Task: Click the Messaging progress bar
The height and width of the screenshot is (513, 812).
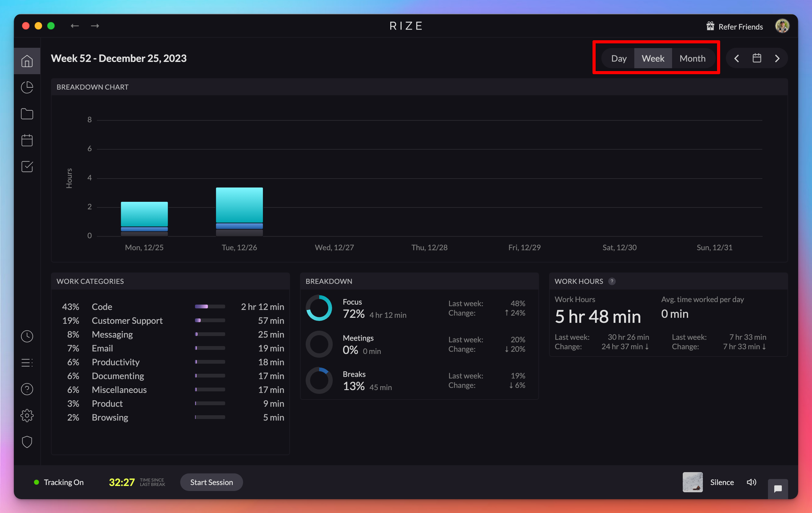Action: tap(210, 334)
